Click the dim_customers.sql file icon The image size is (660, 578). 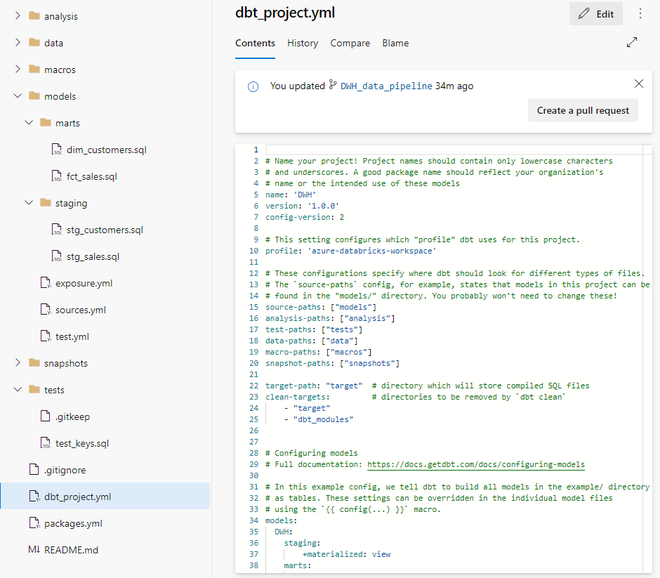coord(56,150)
